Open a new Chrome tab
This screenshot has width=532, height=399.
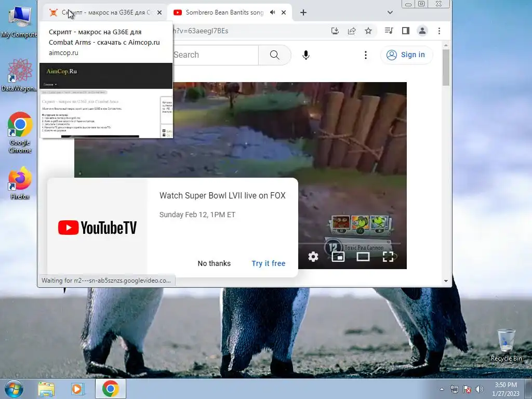click(x=303, y=12)
